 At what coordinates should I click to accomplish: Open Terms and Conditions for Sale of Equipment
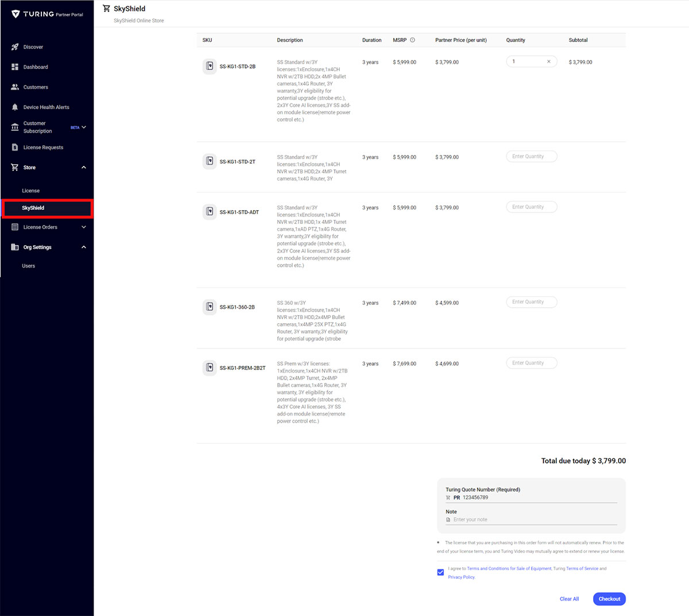point(509,568)
